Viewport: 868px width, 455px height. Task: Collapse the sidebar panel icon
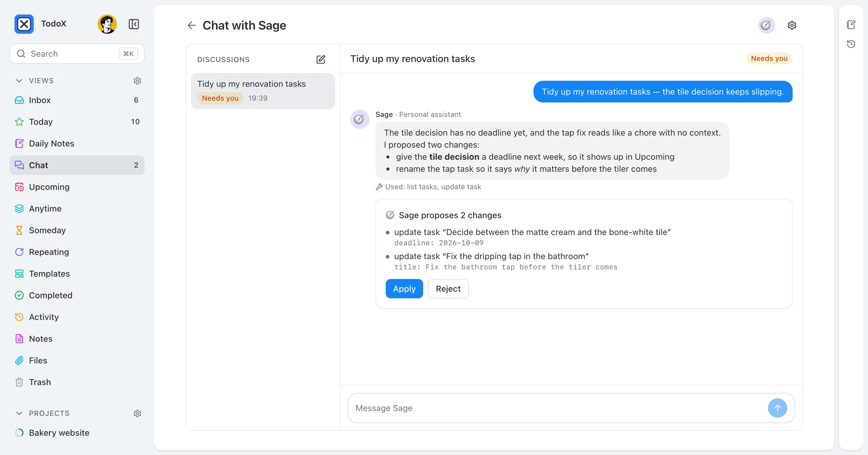pos(134,24)
